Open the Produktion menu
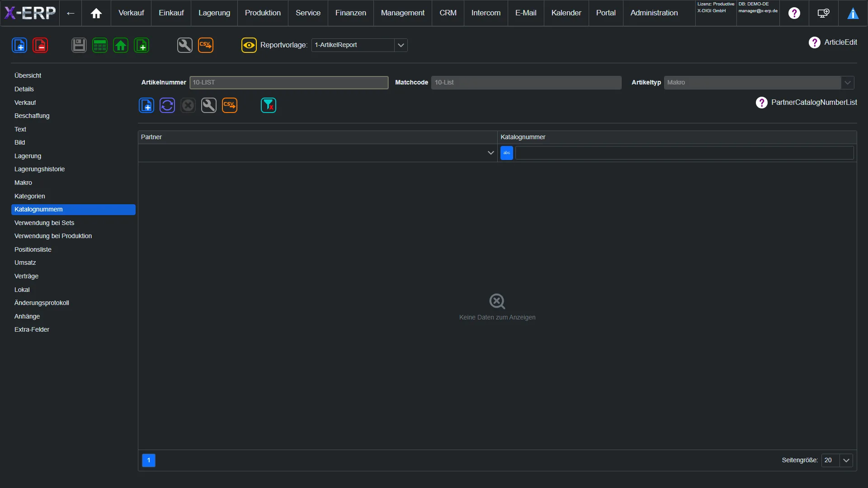The image size is (868, 488). [263, 13]
